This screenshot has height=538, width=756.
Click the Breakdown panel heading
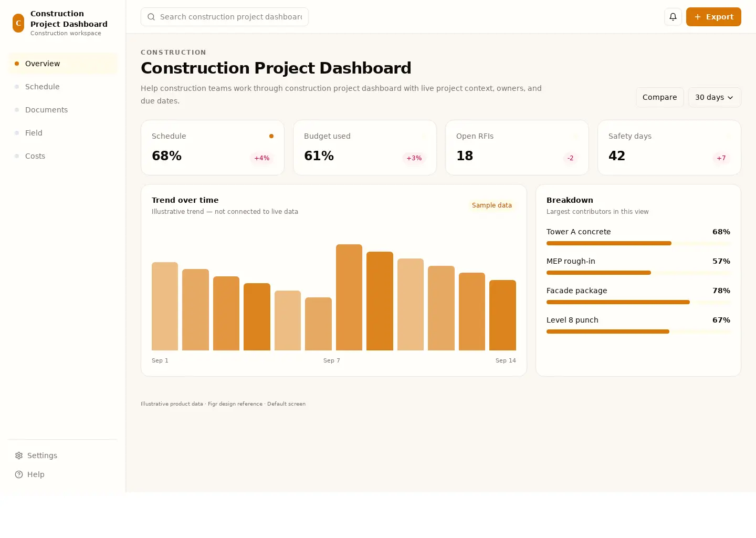pyautogui.click(x=570, y=200)
